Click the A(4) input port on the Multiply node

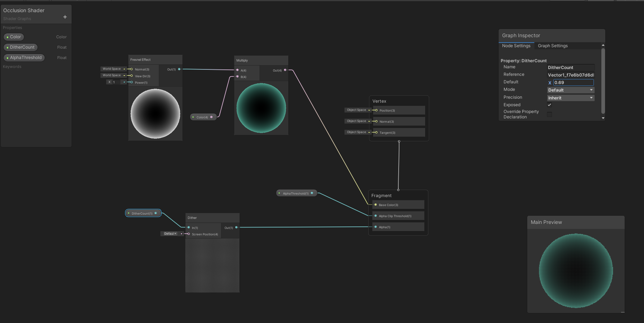pos(237,70)
